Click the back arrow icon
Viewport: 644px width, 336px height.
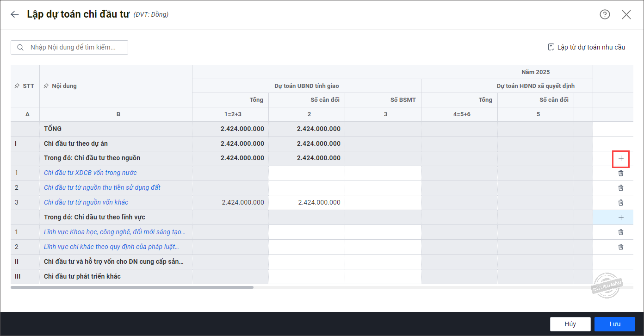pos(15,14)
